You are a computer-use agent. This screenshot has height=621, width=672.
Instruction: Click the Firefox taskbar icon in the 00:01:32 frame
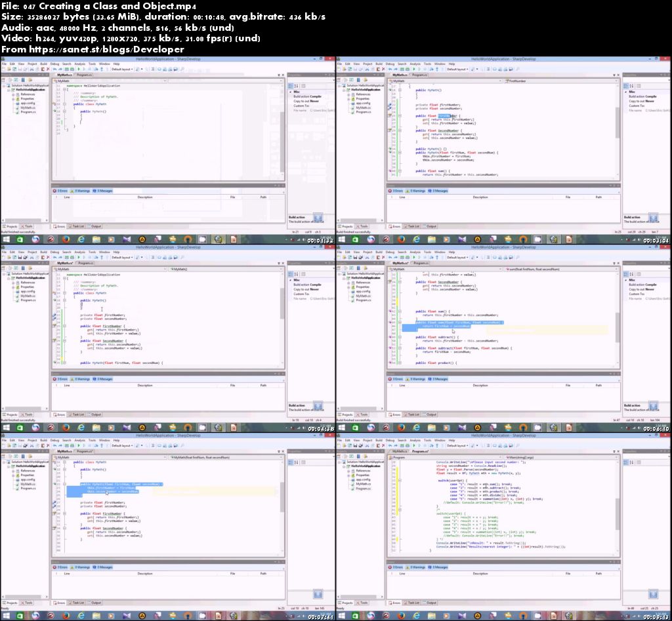pos(66,239)
